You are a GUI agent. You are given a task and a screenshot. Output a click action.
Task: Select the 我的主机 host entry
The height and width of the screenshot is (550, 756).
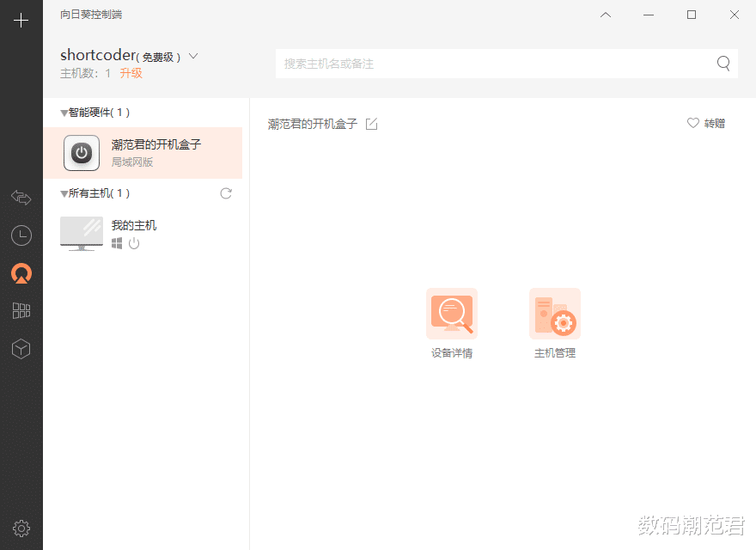(x=143, y=234)
